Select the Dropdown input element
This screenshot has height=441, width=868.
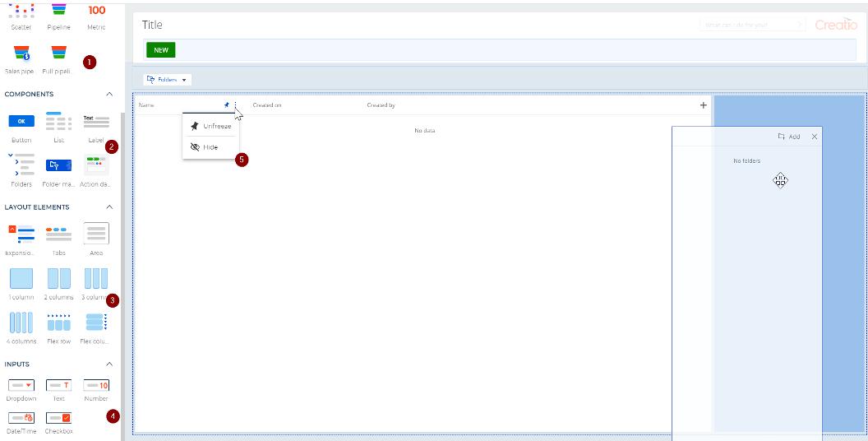[21, 390]
